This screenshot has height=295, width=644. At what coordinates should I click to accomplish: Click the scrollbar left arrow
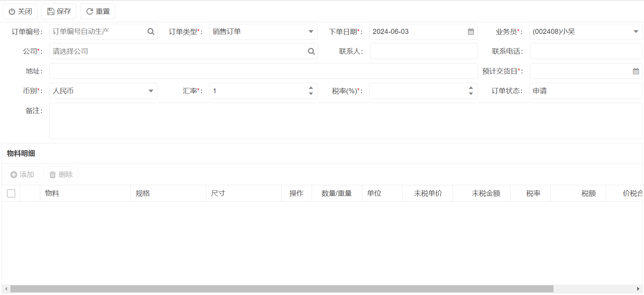click(x=6, y=289)
